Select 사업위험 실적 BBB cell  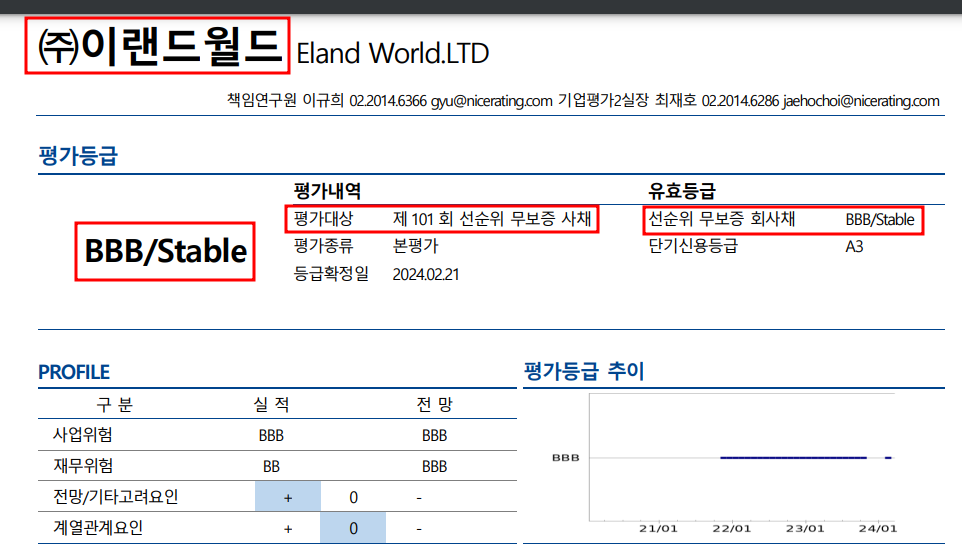271,436
